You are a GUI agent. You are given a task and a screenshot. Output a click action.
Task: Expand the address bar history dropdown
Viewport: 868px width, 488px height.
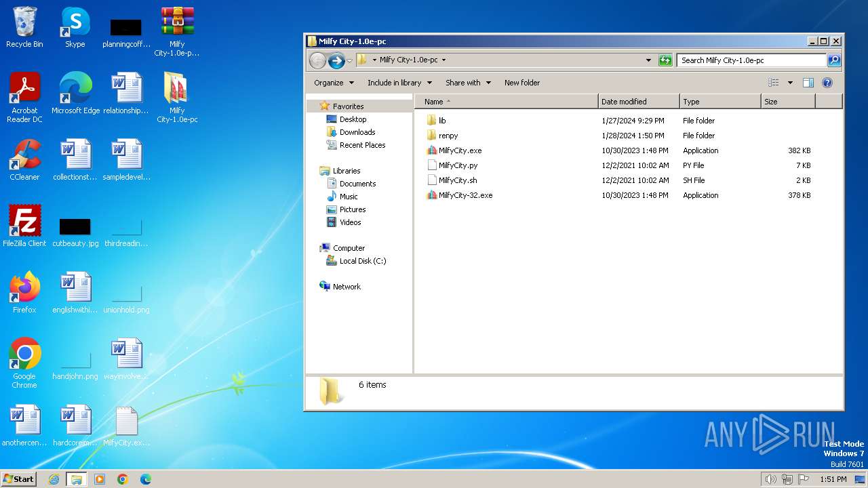click(649, 60)
